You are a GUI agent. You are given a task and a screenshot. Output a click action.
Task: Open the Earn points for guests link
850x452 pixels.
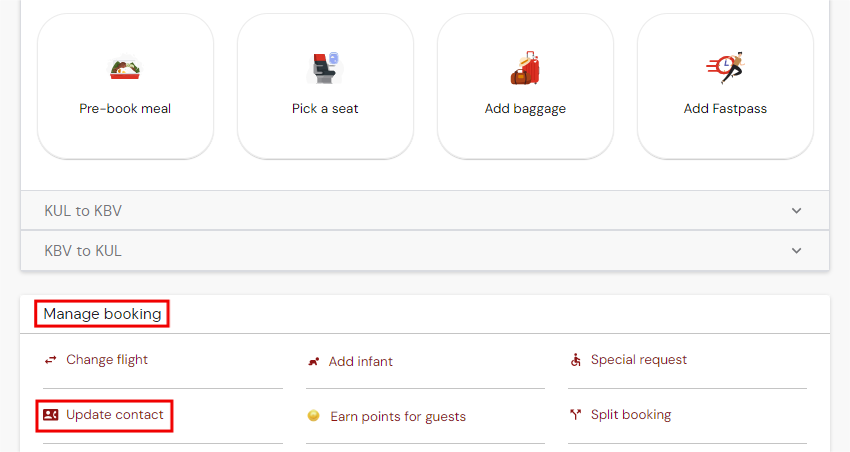[398, 416]
